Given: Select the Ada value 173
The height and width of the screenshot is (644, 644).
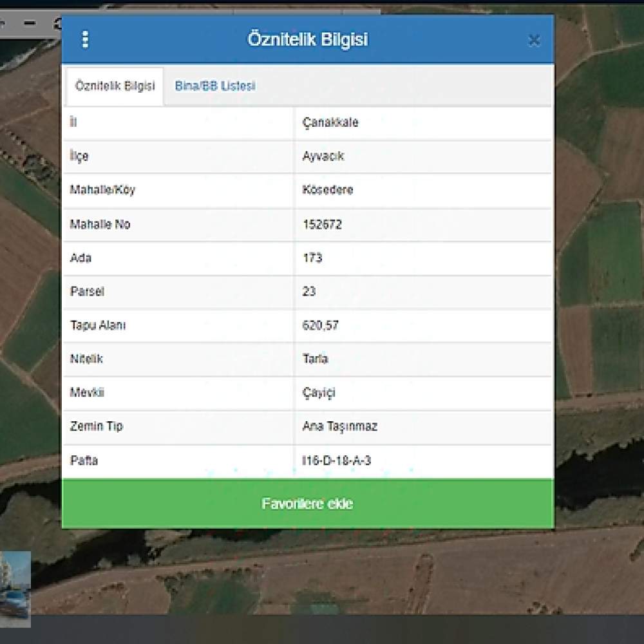Looking at the screenshot, I should [312, 258].
